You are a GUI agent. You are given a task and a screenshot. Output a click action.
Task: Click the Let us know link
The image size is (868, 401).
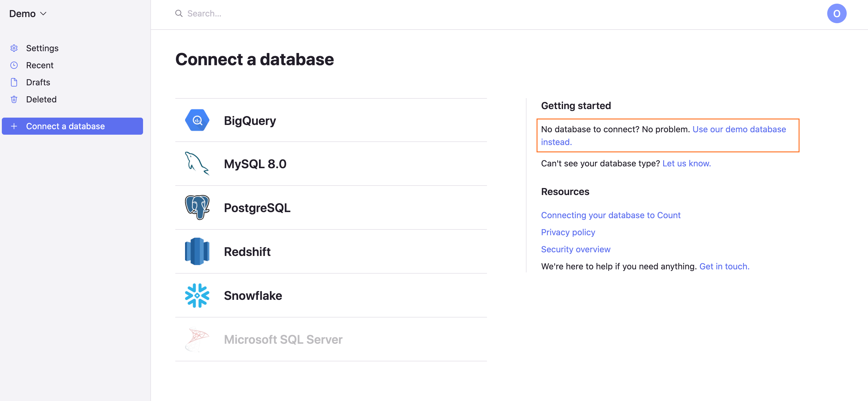pos(686,164)
